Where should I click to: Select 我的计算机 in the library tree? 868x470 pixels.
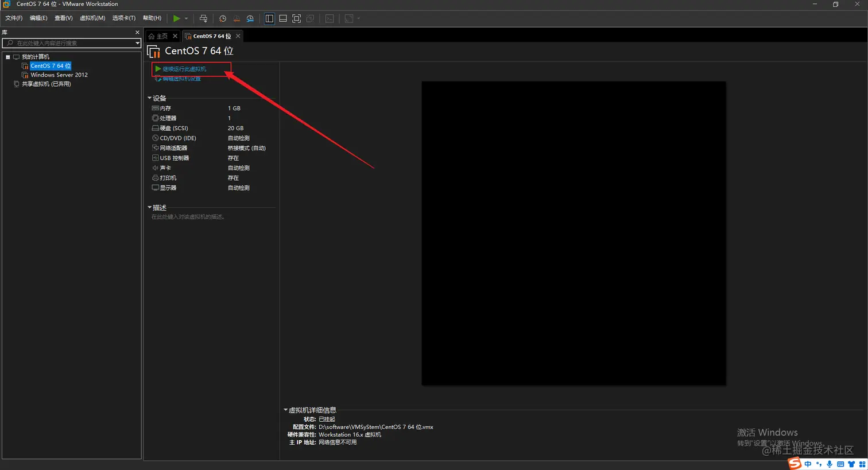[36, 57]
